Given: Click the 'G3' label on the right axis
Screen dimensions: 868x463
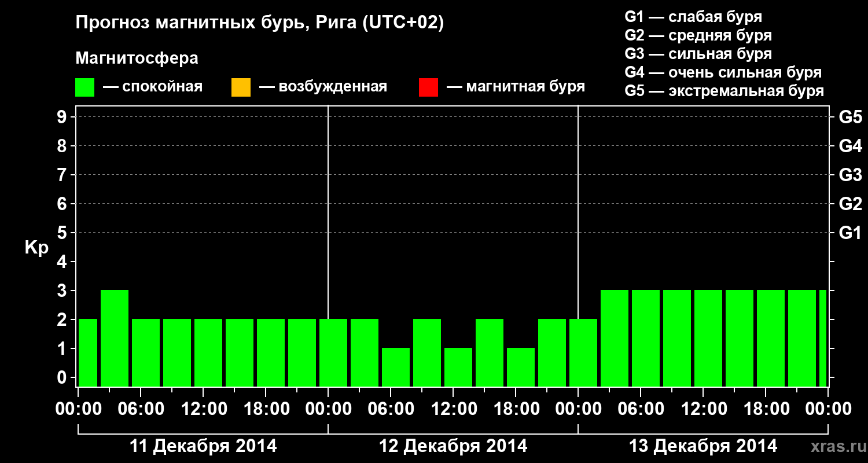Looking at the screenshot, I should [x=851, y=175].
